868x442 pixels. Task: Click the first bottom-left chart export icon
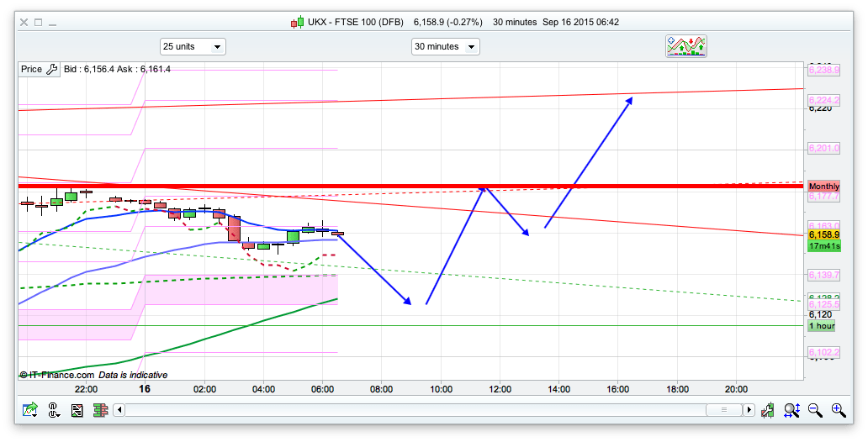point(31,410)
